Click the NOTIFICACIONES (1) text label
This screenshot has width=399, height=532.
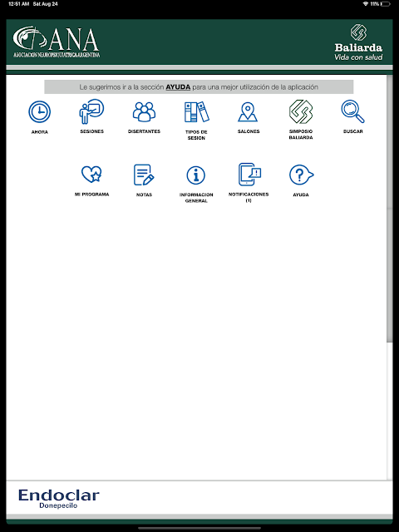click(x=249, y=198)
